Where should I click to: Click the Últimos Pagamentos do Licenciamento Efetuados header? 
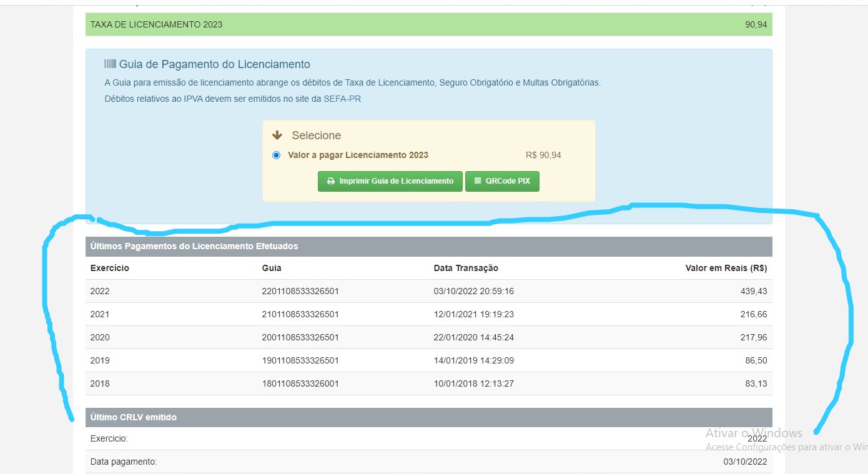429,246
